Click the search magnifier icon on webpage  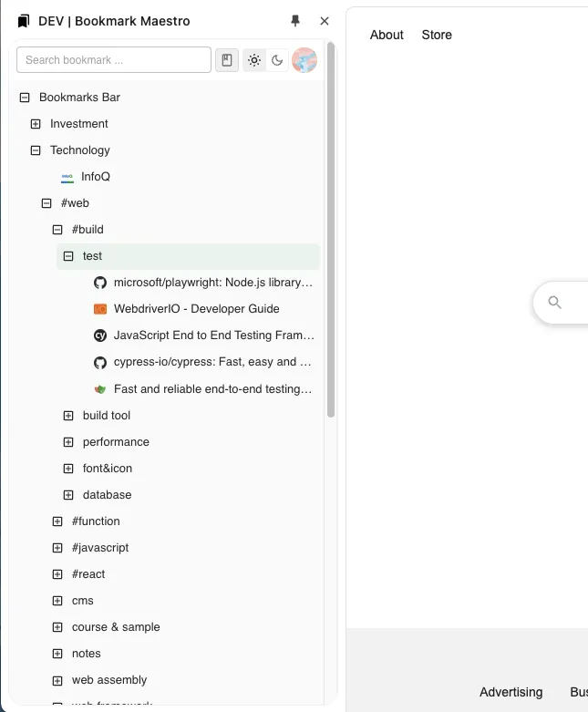(554, 303)
